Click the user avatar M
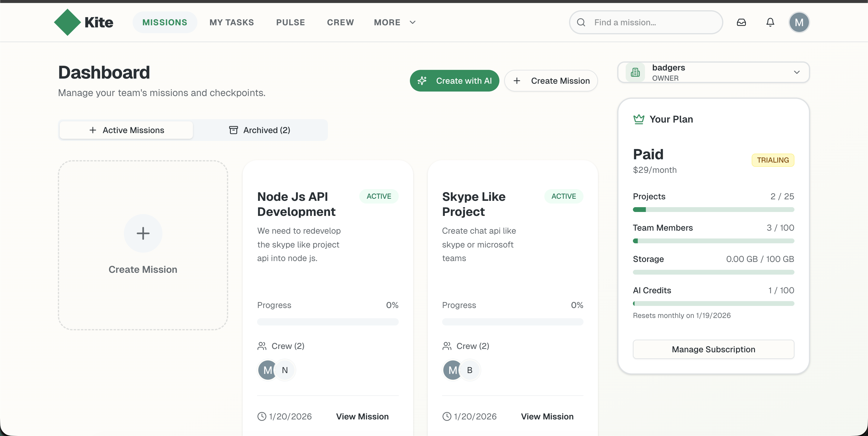868x436 pixels. point(799,22)
